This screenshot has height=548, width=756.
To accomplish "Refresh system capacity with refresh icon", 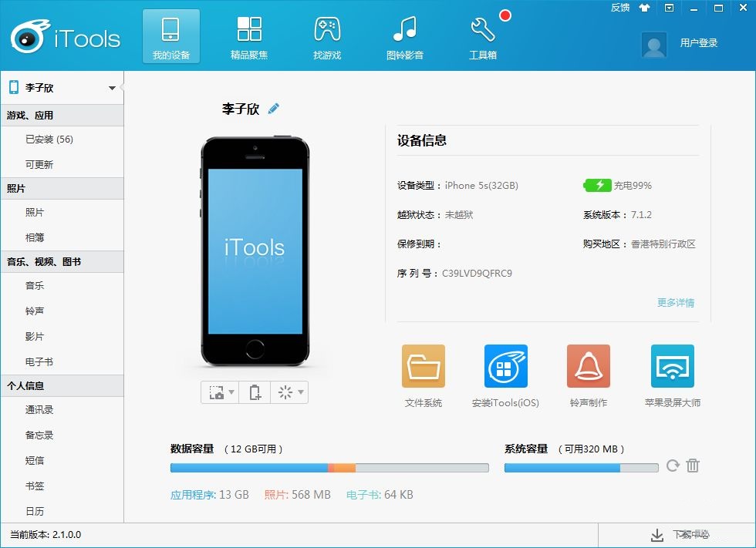I will coord(673,466).
